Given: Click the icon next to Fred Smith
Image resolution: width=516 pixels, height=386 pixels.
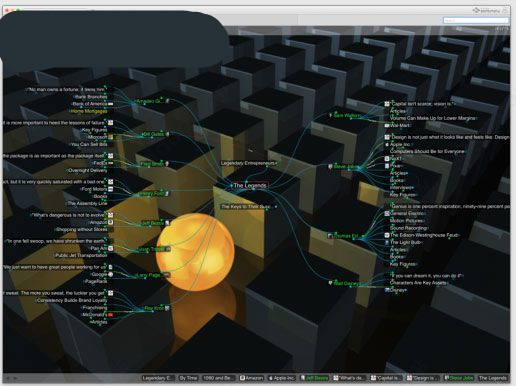Looking at the screenshot, I should [167, 164].
